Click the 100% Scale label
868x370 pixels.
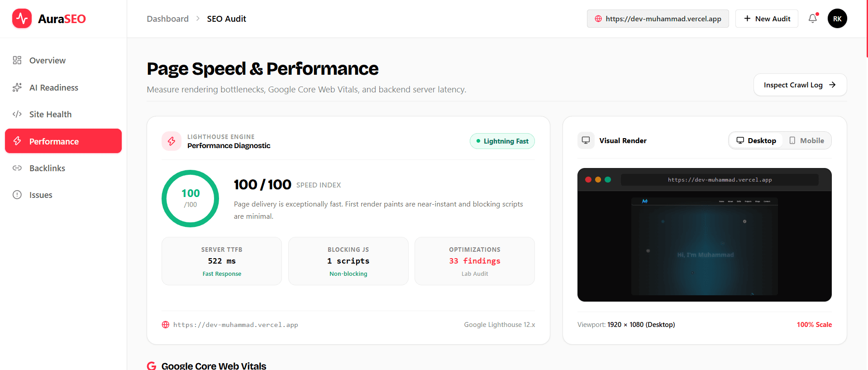click(x=814, y=325)
